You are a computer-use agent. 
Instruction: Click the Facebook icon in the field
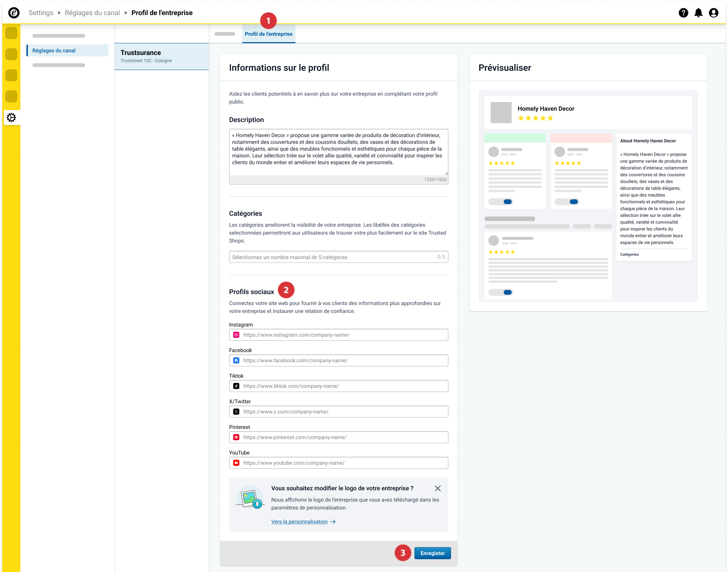click(x=236, y=360)
